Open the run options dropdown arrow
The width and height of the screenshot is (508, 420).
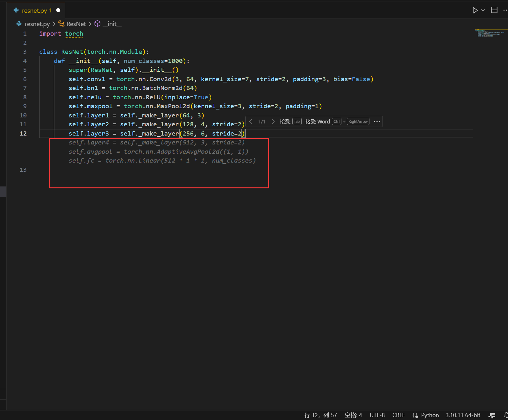(483, 10)
